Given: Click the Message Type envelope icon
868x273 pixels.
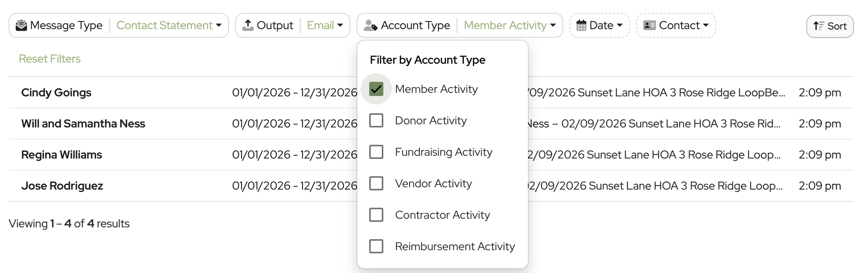Looking at the screenshot, I should tap(21, 26).
